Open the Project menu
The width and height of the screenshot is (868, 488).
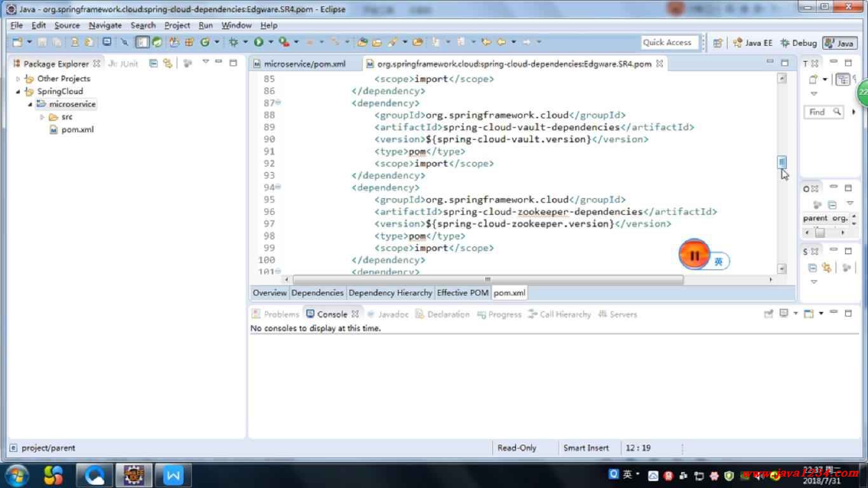[x=177, y=25]
